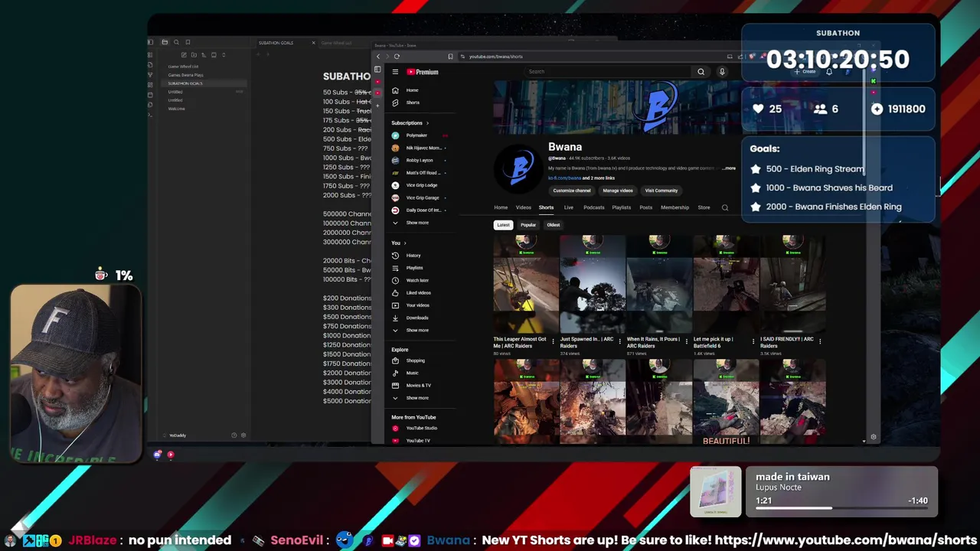Viewport: 980px width, 551px height.
Task: Switch to channel Playlists tab
Action: (621, 207)
